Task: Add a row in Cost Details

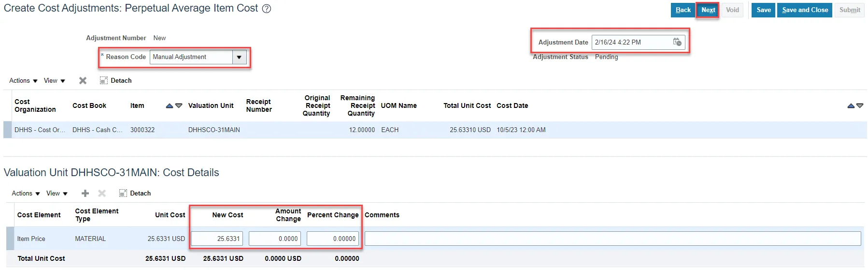Action: tap(85, 193)
